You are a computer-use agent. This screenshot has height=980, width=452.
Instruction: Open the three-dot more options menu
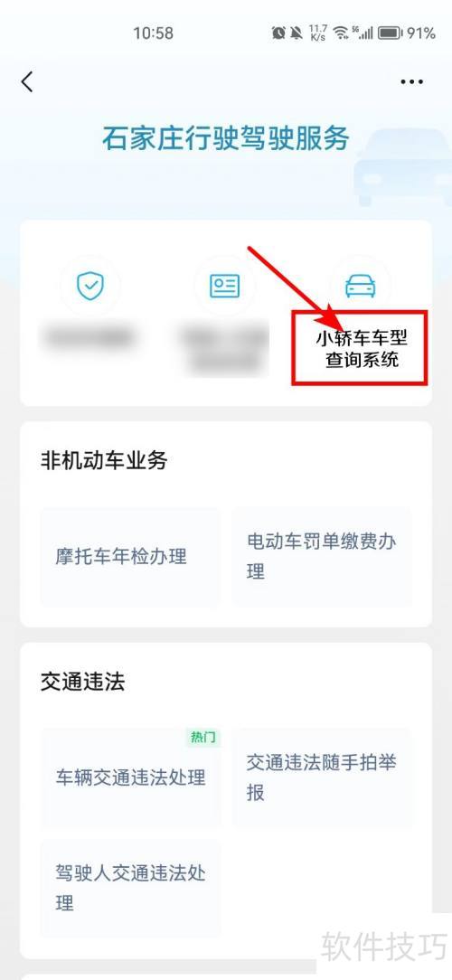tap(412, 82)
